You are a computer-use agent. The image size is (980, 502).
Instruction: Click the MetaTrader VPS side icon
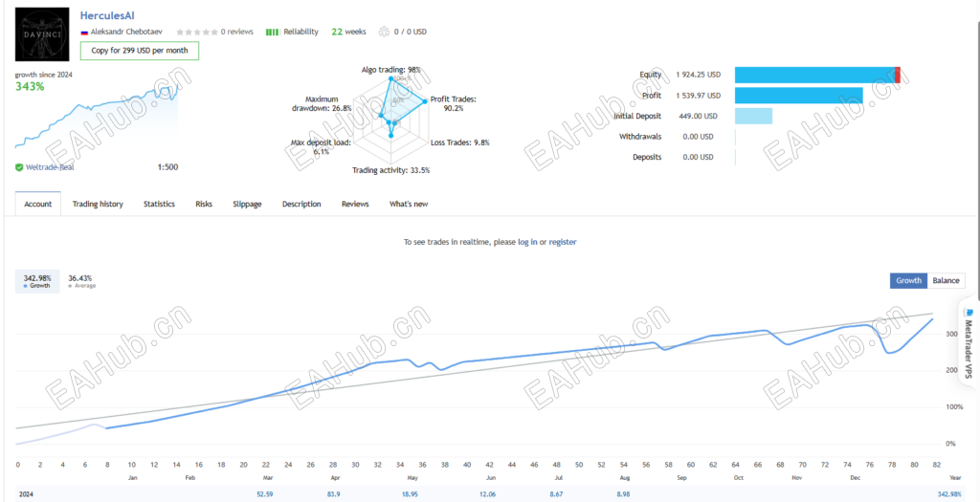click(969, 312)
